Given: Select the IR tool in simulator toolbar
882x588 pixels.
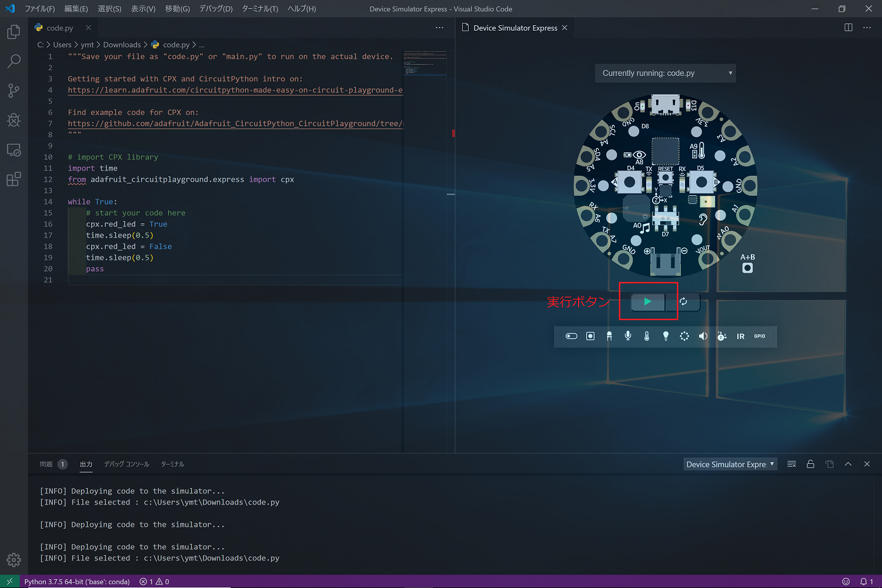Looking at the screenshot, I should coord(741,336).
